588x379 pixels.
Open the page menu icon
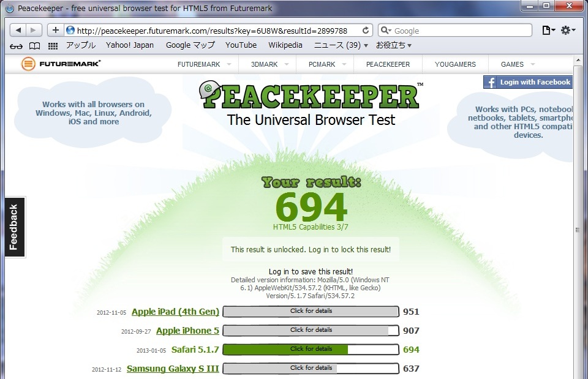pos(549,31)
